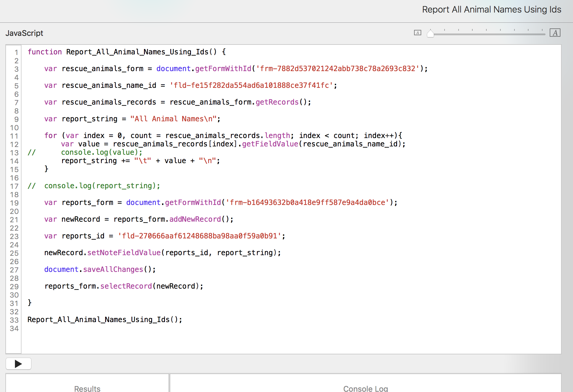Image resolution: width=573 pixels, height=392 pixels.
Task: Click the font size slider thumb
Action: pos(430,33)
